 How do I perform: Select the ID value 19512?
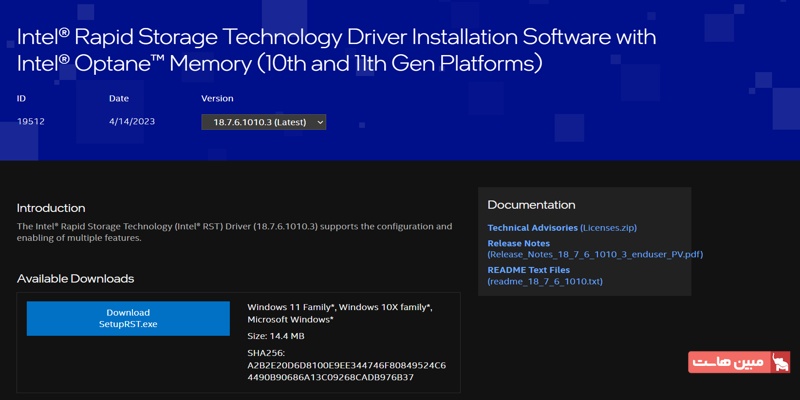pyautogui.click(x=30, y=122)
